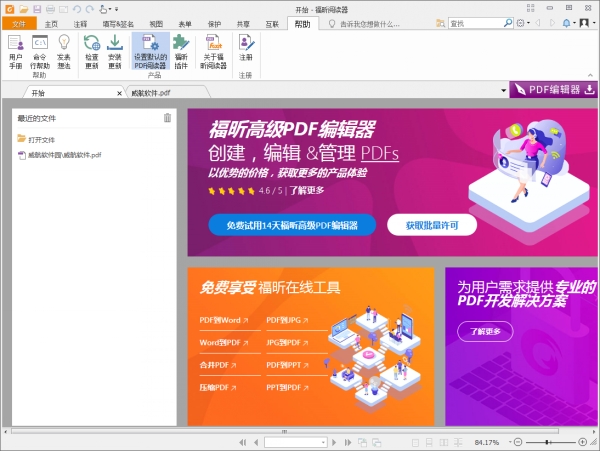Image resolution: width=600 pixels, height=451 pixels.
Task: Click Install Update (安装更新)
Action: point(114,52)
